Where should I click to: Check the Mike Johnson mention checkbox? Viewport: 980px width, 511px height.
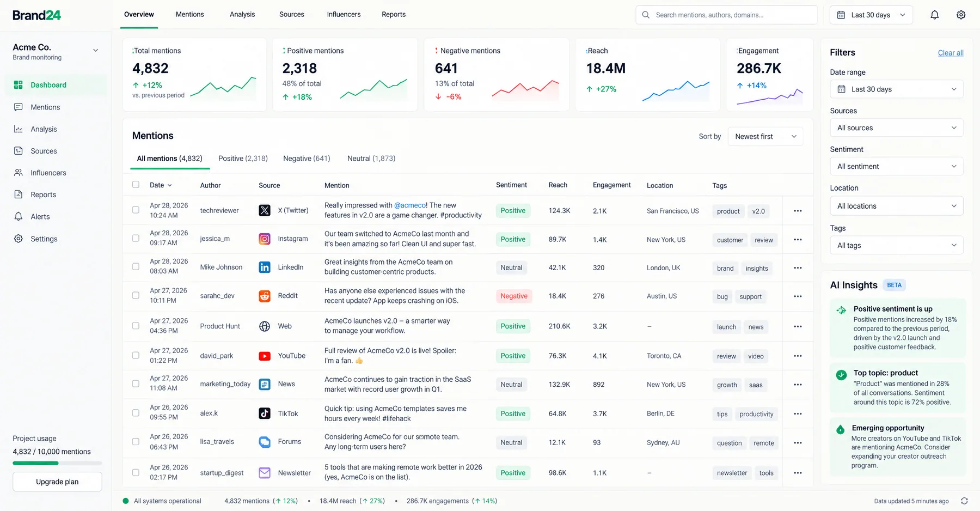tap(136, 266)
